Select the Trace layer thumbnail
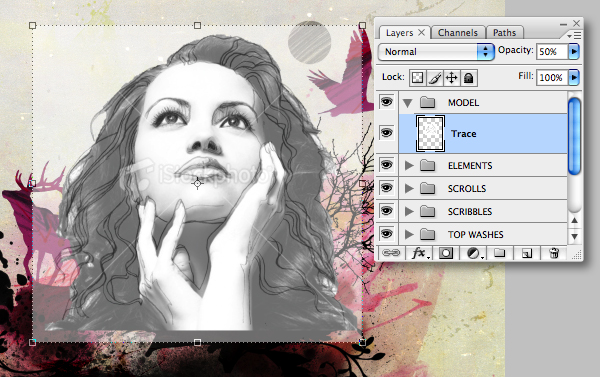This screenshot has height=377, width=600. (430, 134)
